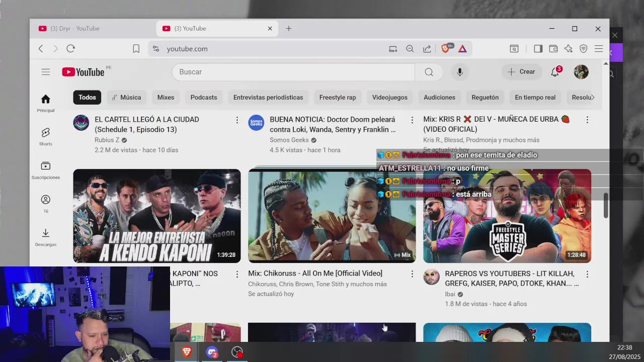Open Mix: Chikoruss - All On Me title
The image size is (644, 362).
(x=315, y=274)
